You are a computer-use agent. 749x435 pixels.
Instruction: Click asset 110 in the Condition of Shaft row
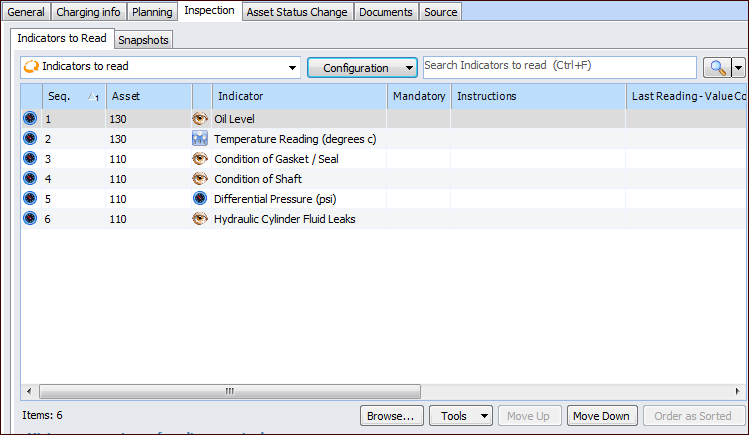coord(118,179)
